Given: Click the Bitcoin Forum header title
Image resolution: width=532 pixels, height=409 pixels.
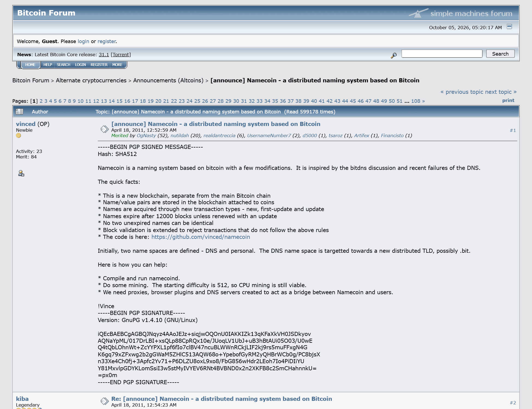Looking at the screenshot, I should [x=46, y=13].
